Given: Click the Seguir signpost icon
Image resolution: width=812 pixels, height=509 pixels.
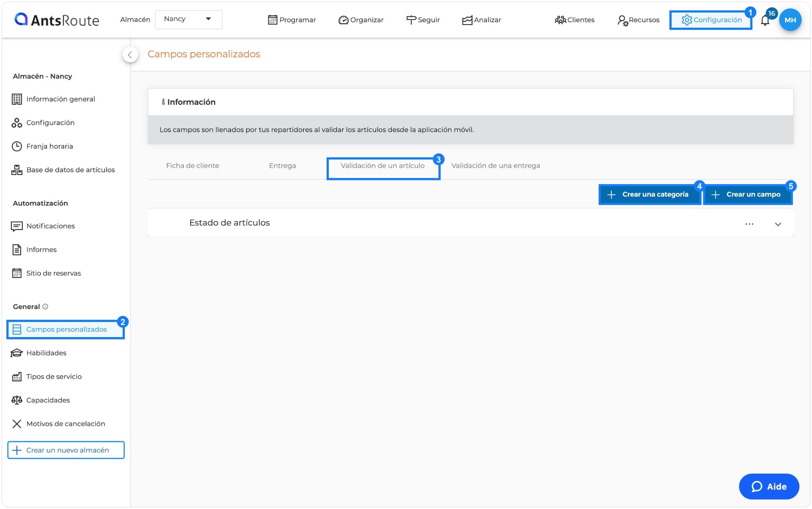Looking at the screenshot, I should click(411, 20).
